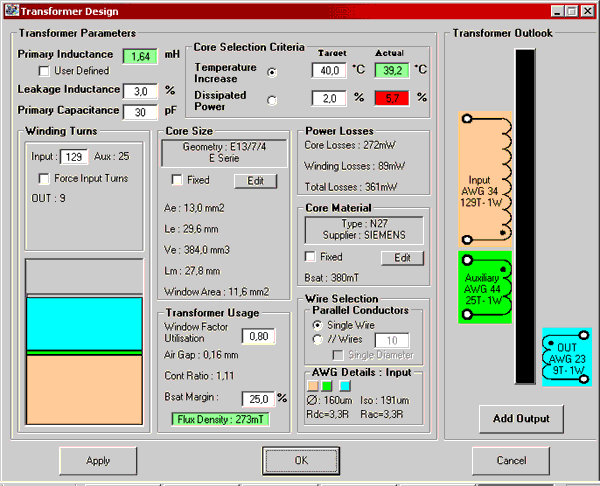This screenshot has width=600, height=486.
Task: Select the Auxiliary winding schematic symbol
Action: pyautogui.click(x=485, y=287)
